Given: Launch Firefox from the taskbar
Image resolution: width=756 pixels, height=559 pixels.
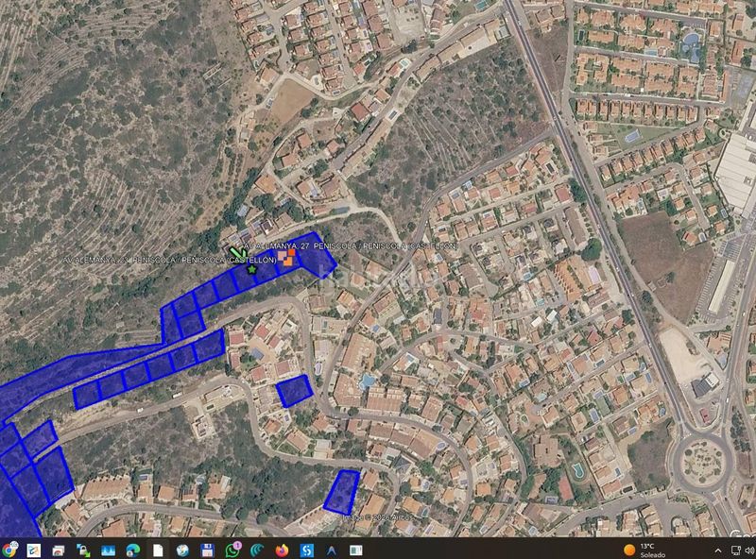Looking at the screenshot, I should (282, 550).
